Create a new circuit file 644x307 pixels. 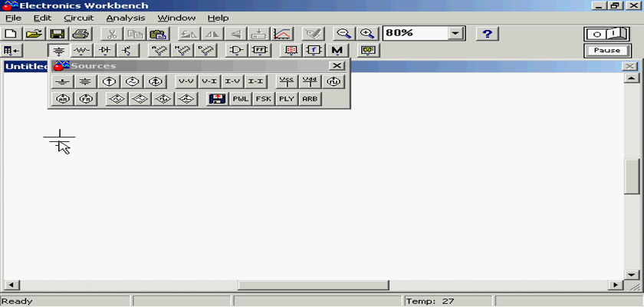point(11,34)
